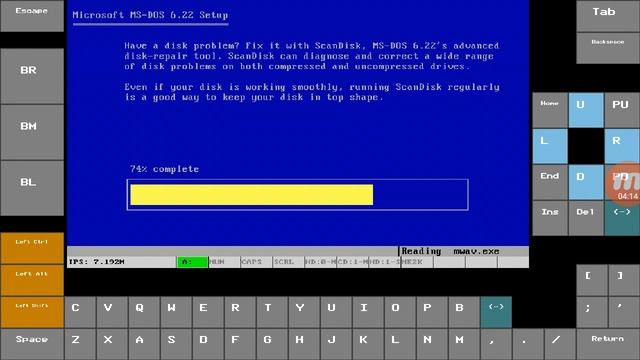This screenshot has width=640, height=360.
Task: Tap the Space key
Action: 32,344
